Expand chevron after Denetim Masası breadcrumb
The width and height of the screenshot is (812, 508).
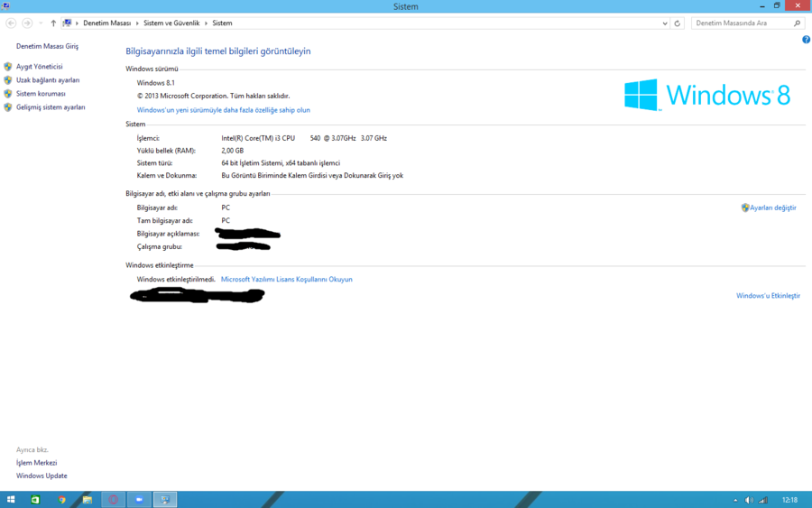(x=137, y=23)
